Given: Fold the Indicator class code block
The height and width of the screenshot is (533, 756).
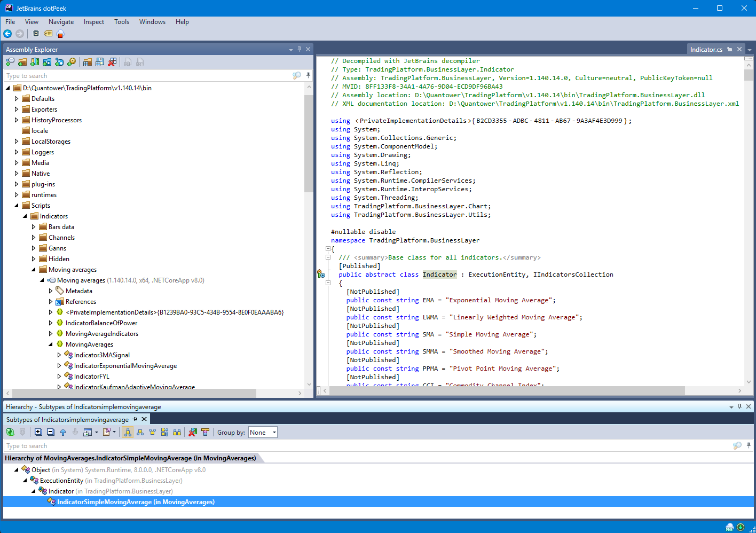Looking at the screenshot, I should (x=328, y=283).
